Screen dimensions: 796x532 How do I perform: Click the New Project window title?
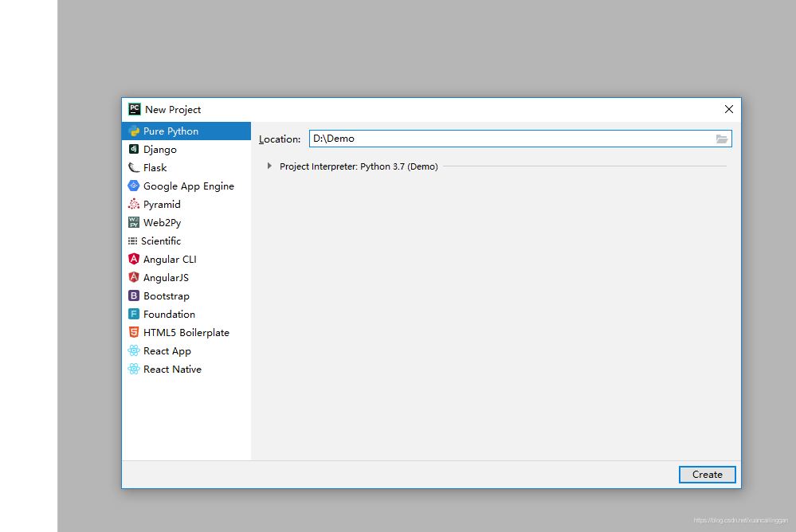pos(173,110)
